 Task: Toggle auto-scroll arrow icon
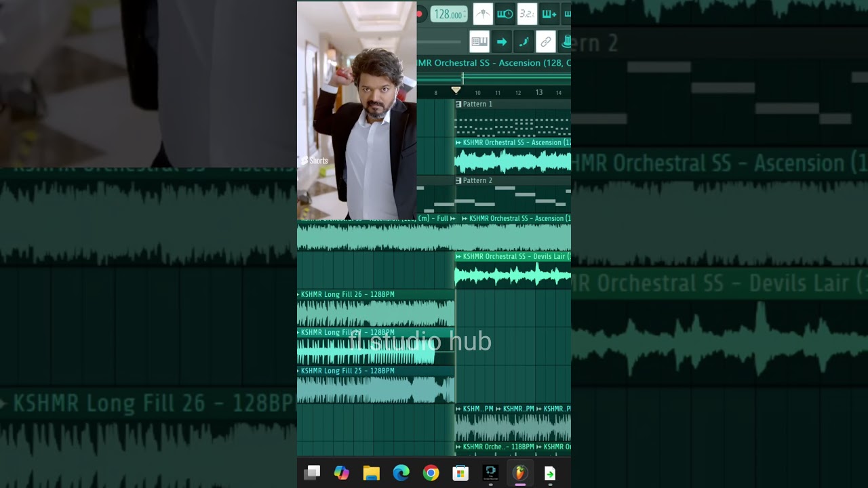pos(502,42)
